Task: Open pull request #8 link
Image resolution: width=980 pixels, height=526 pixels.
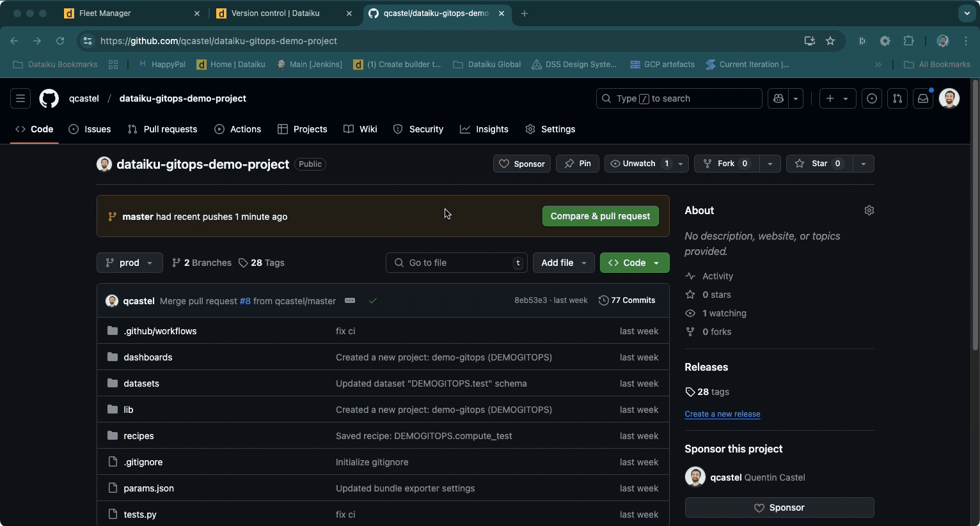Action: pyautogui.click(x=245, y=301)
